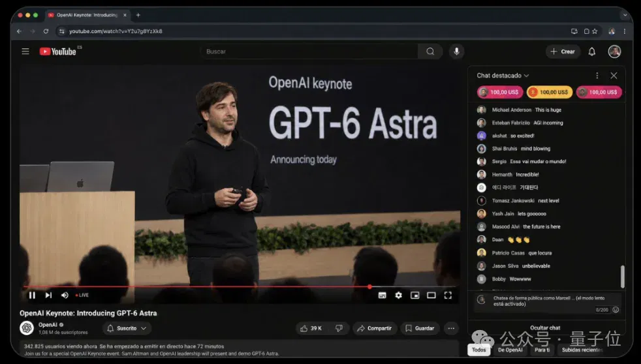This screenshot has height=364, width=641.
Task: Click the install app icon in address bar
Action: [574, 31]
